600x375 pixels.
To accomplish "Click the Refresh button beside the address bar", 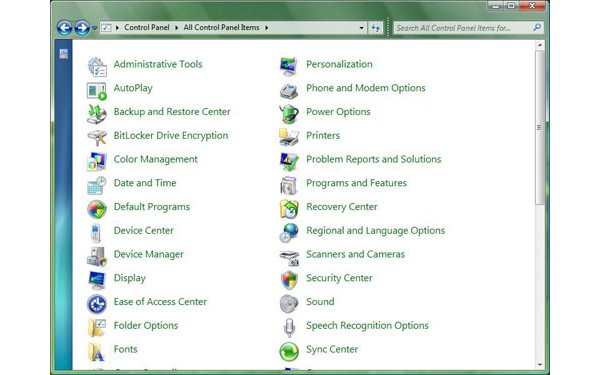I will point(375,28).
